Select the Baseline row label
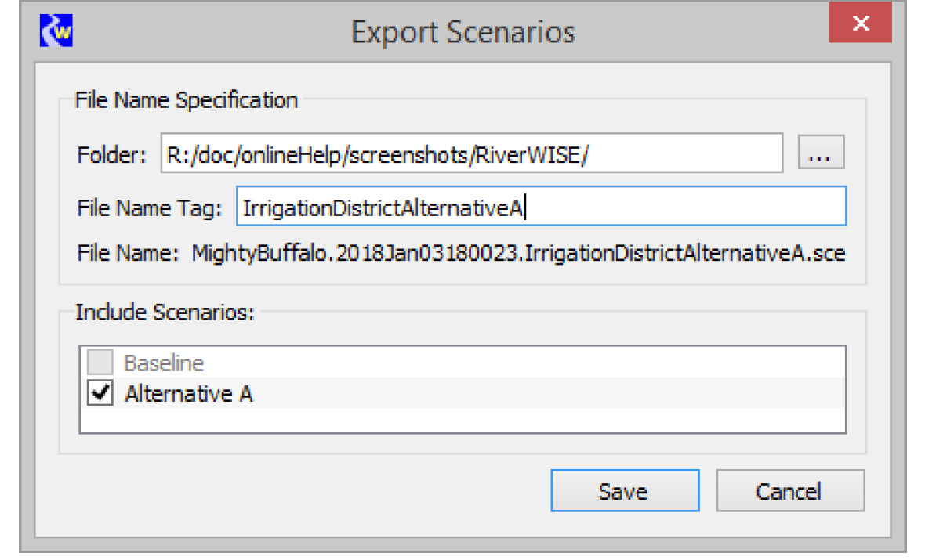 tap(164, 363)
